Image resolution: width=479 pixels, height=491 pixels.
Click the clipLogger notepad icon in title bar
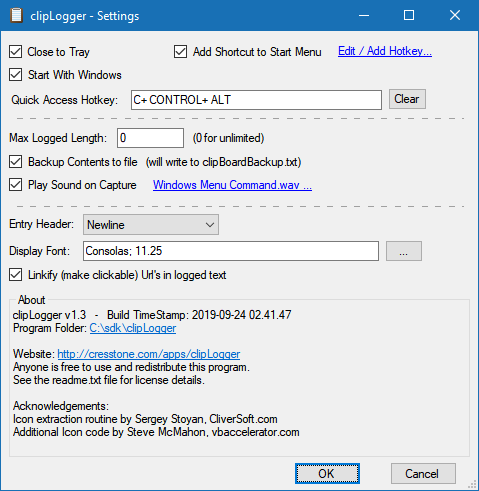[16, 16]
